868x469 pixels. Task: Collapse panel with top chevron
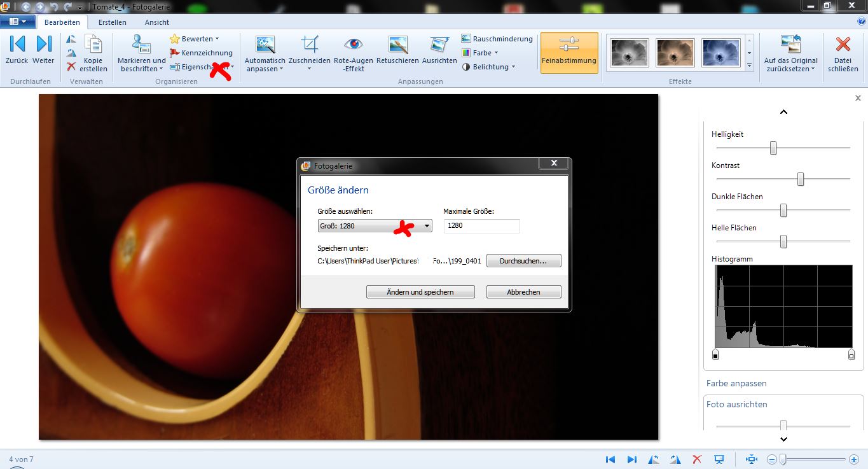[783, 112]
